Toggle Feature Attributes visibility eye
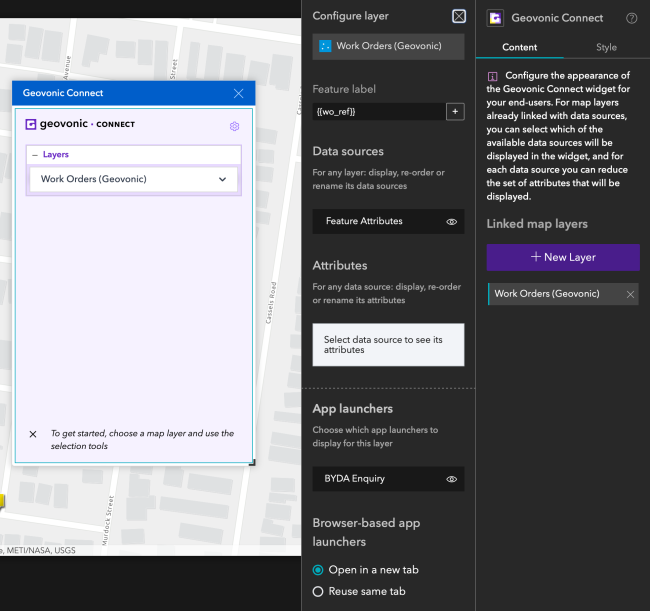This screenshot has height=611, width=650. [x=451, y=222]
